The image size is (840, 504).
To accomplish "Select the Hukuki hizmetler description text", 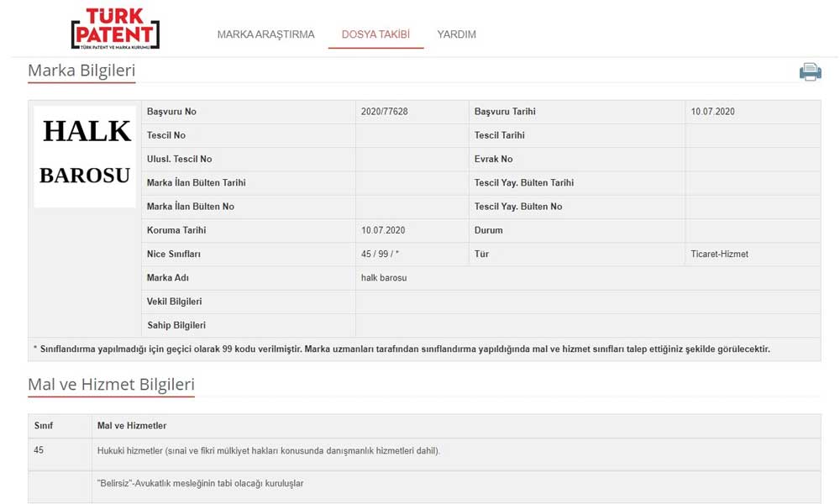I will [x=268, y=451].
